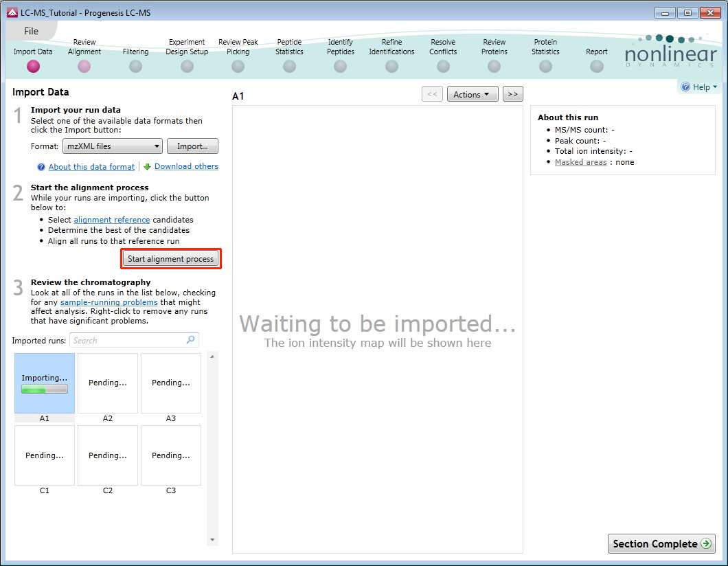This screenshot has height=566, width=728.
Task: Click the Section Complete button
Action: [x=661, y=544]
